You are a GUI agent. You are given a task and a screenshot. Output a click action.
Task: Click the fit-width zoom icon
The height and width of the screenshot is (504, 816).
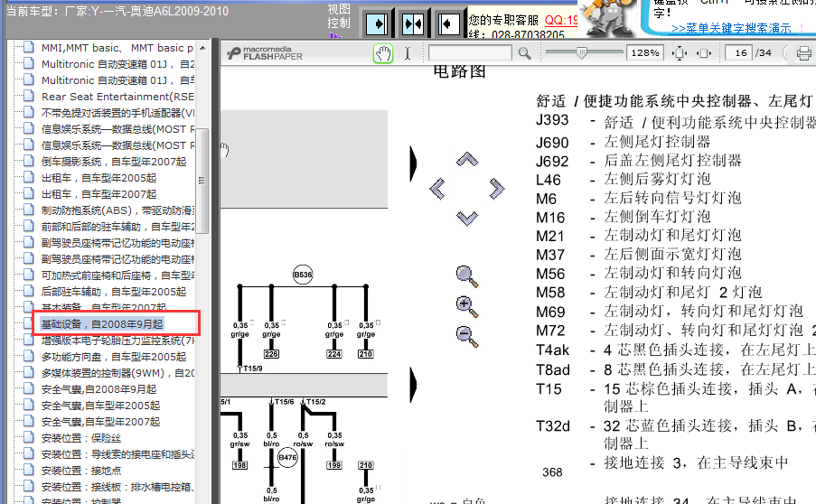(704, 53)
